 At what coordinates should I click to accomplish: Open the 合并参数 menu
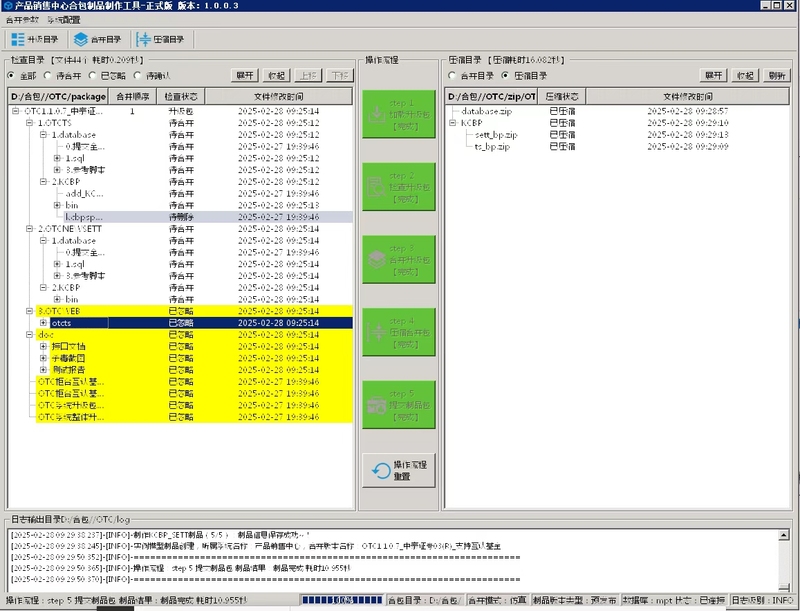[21, 19]
